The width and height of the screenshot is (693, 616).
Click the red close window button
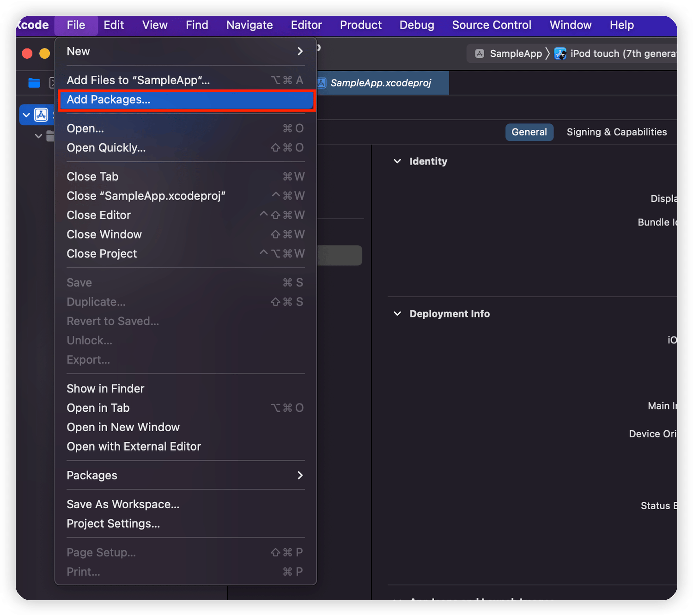tap(27, 54)
